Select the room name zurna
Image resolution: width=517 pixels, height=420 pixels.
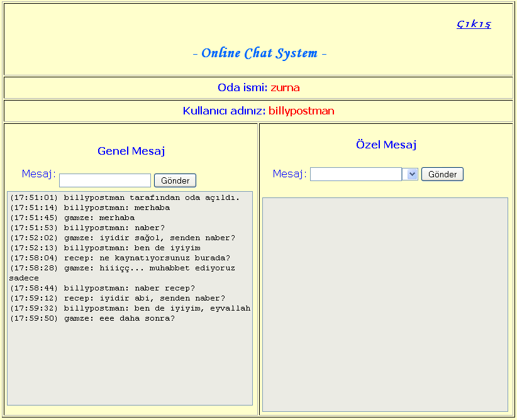285,87
